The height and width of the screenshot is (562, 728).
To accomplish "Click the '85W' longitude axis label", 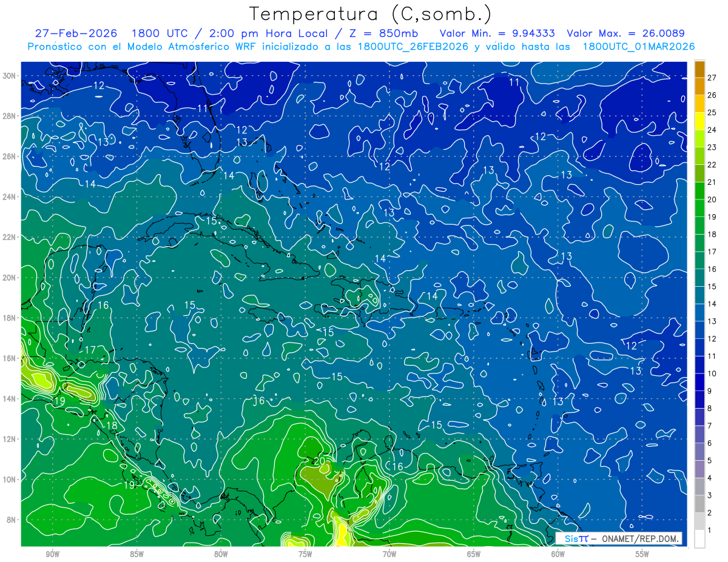I will (x=136, y=554).
